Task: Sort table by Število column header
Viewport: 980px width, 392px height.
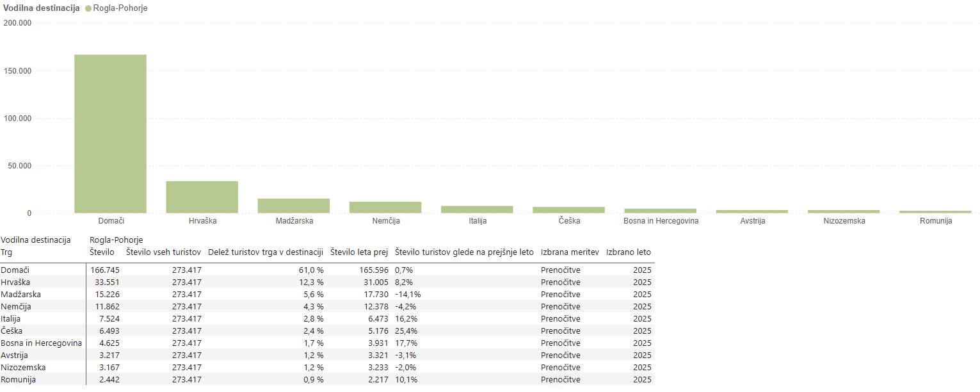Action: 102,252
